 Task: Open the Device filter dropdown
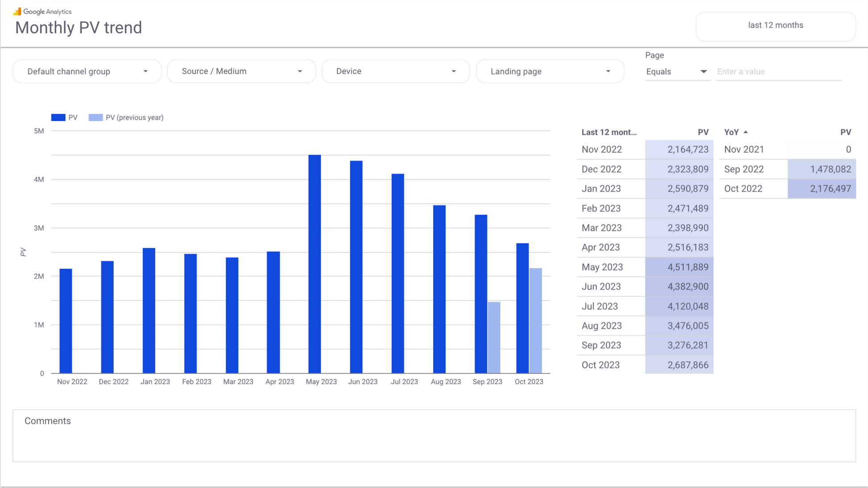pyautogui.click(x=396, y=71)
